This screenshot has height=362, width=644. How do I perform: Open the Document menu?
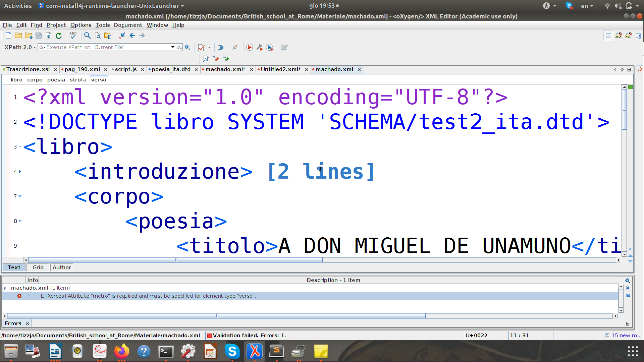128,25
